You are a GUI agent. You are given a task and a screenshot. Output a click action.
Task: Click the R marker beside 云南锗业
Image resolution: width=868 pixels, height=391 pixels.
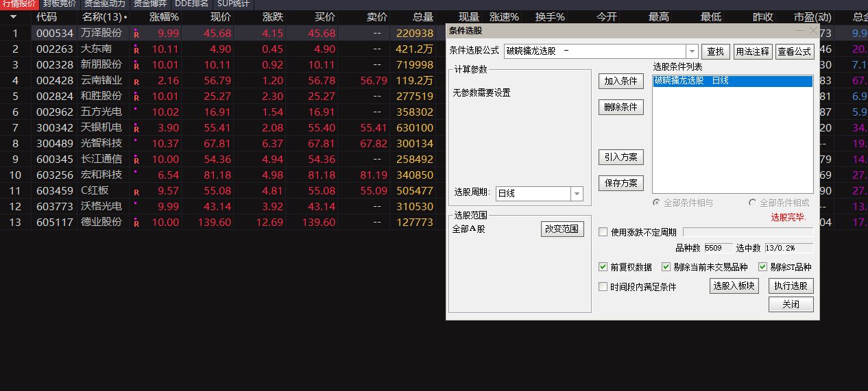pyautogui.click(x=136, y=81)
